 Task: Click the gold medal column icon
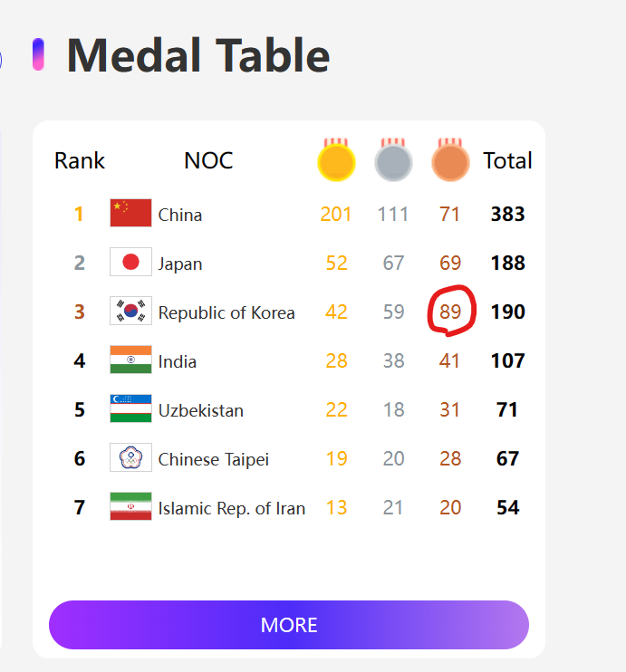[x=336, y=161]
